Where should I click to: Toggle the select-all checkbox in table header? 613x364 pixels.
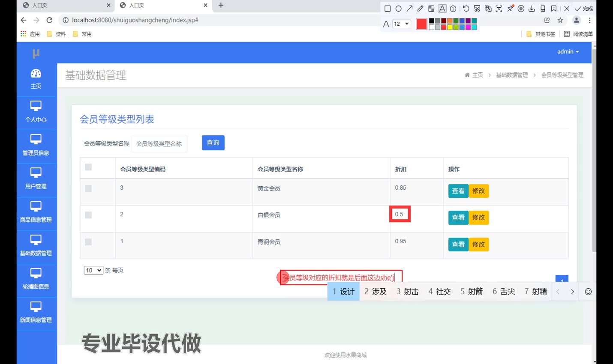pyautogui.click(x=88, y=167)
